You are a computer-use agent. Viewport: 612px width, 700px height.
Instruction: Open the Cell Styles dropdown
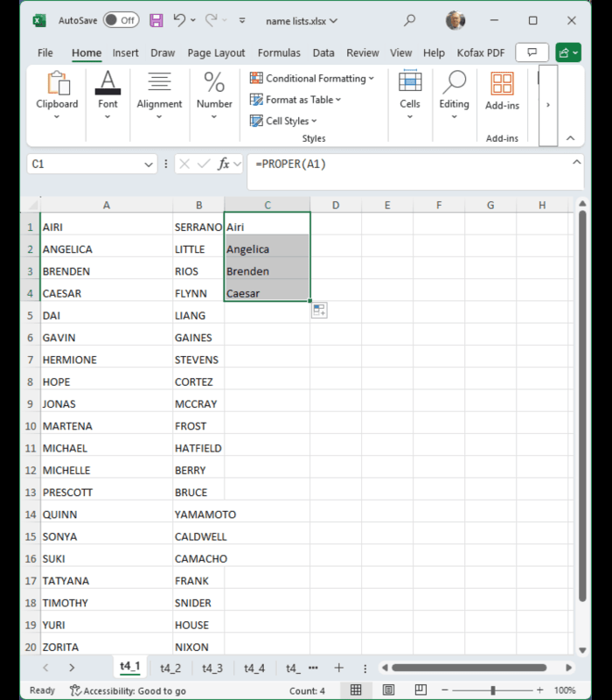[283, 121]
